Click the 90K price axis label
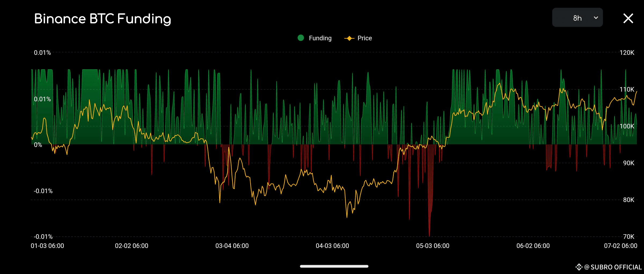The height and width of the screenshot is (274, 644). (629, 163)
